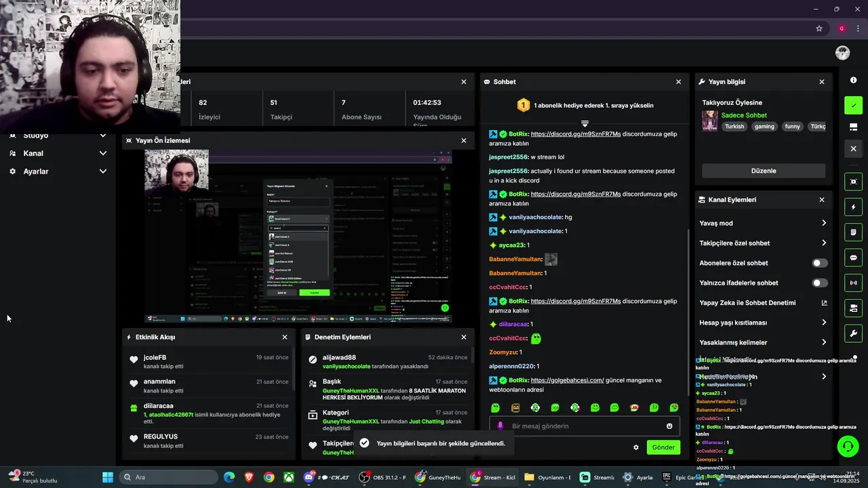Click the anammlan follower entry
The width and height of the screenshot is (868, 488).
pyautogui.click(x=208, y=386)
